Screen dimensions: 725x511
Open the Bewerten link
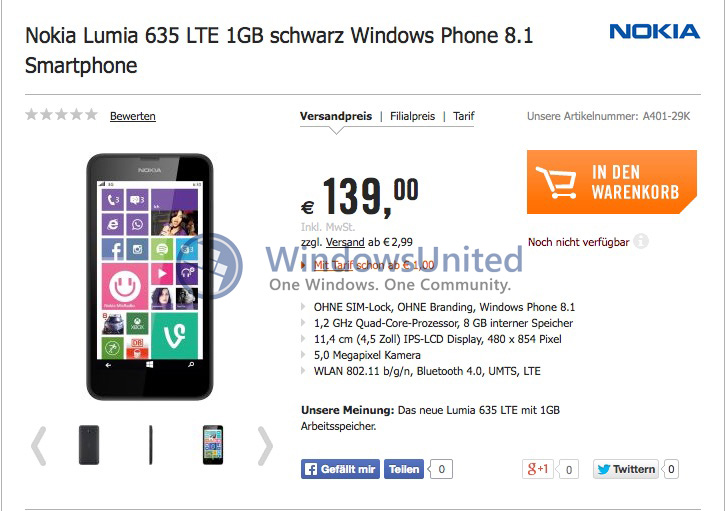point(133,116)
